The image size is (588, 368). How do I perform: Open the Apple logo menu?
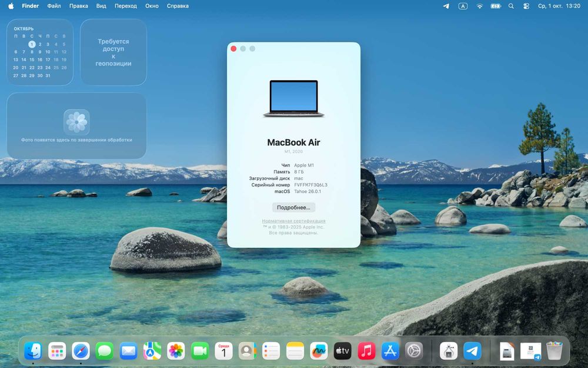[x=11, y=6]
